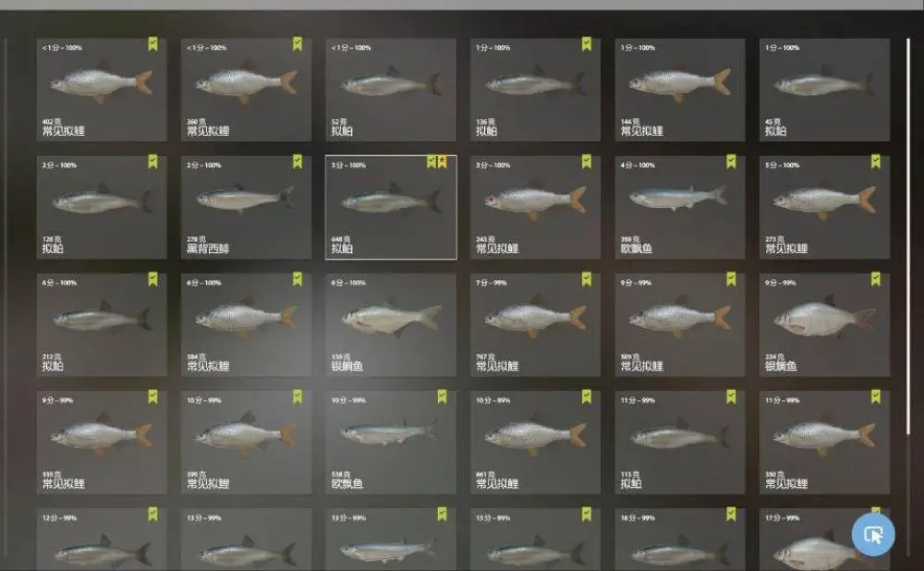Select the 4分 398克 欧飘鱼 card
Image resolution: width=924 pixels, height=571 pixels.
(x=680, y=207)
